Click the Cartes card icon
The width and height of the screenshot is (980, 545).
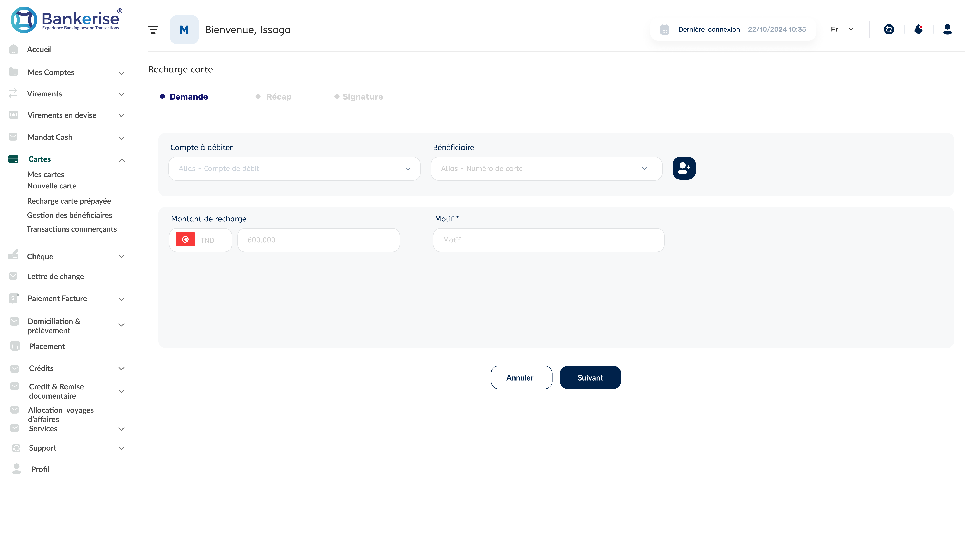13,159
